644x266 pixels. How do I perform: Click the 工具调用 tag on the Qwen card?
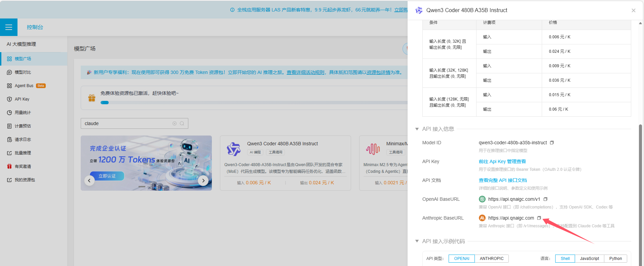pos(275,152)
